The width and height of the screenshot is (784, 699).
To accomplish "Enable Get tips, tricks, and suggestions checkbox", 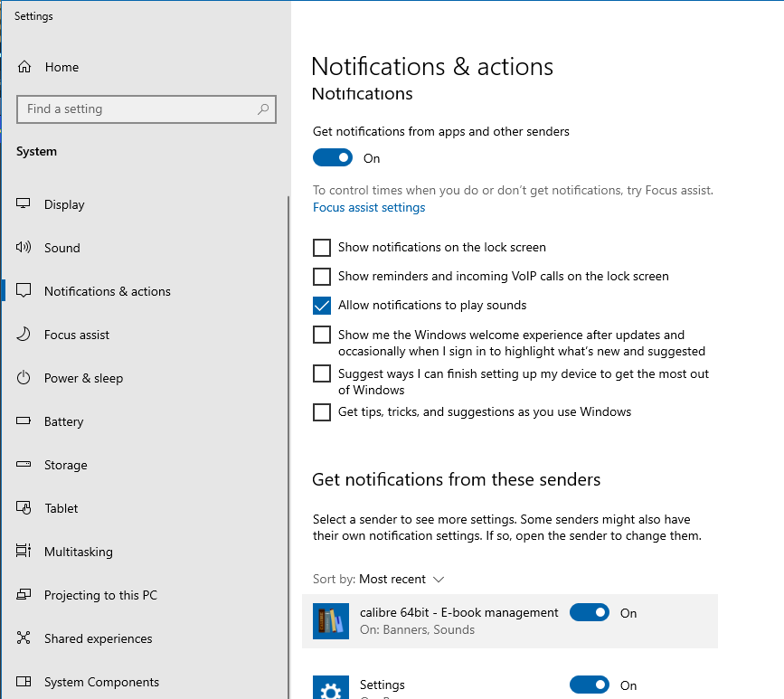I will [x=322, y=412].
